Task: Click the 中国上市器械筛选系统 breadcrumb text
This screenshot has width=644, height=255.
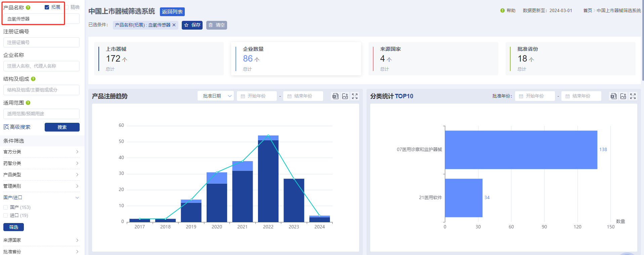Action: tap(619, 10)
